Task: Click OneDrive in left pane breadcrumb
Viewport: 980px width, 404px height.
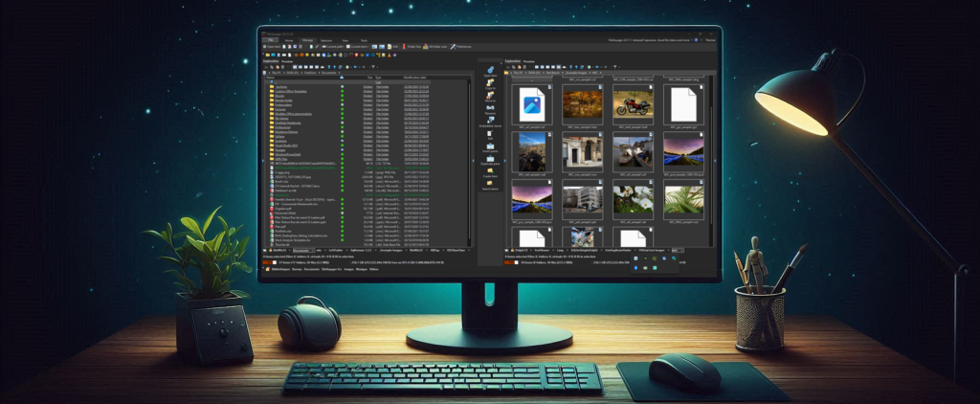Action: [x=310, y=73]
